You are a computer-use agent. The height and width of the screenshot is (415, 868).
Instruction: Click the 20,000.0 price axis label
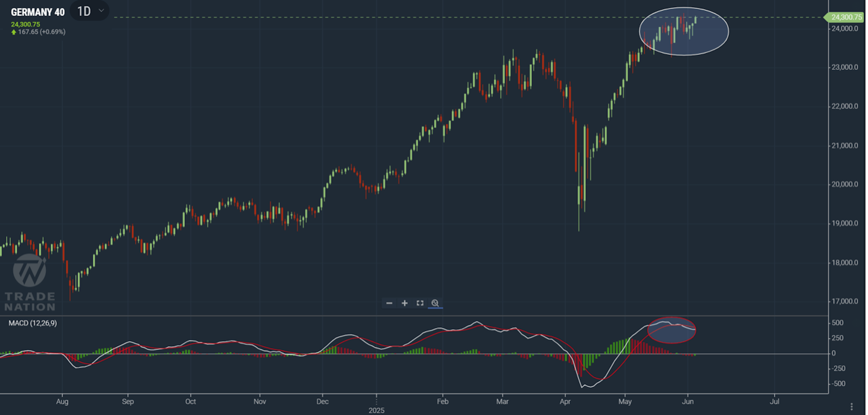coord(844,184)
